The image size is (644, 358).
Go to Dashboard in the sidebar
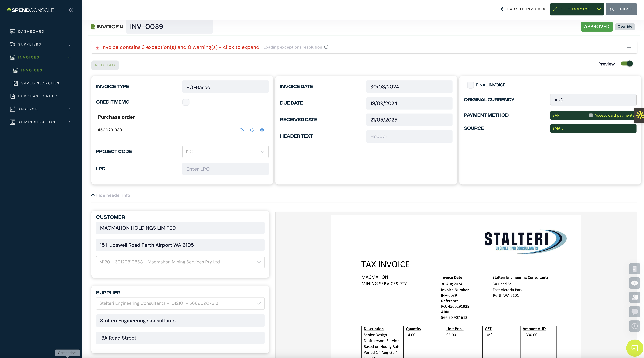click(31, 31)
